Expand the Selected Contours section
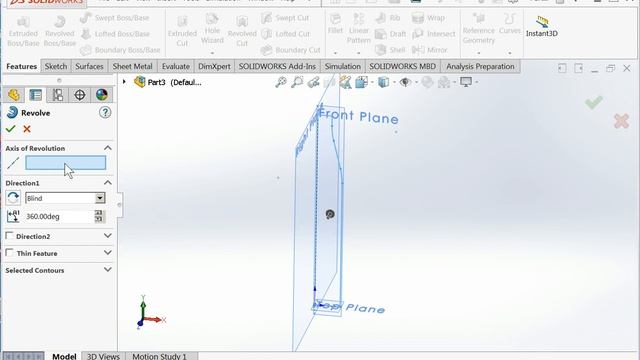 (x=108, y=270)
